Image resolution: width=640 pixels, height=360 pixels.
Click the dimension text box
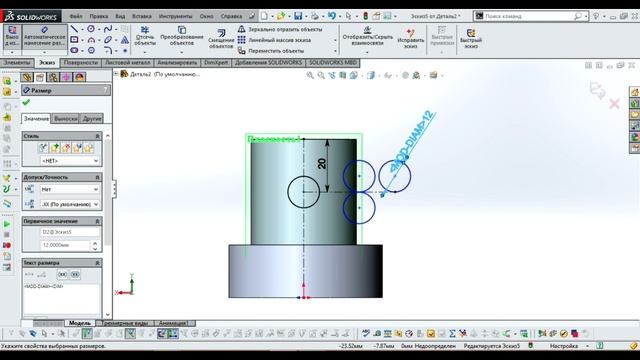(x=62, y=298)
